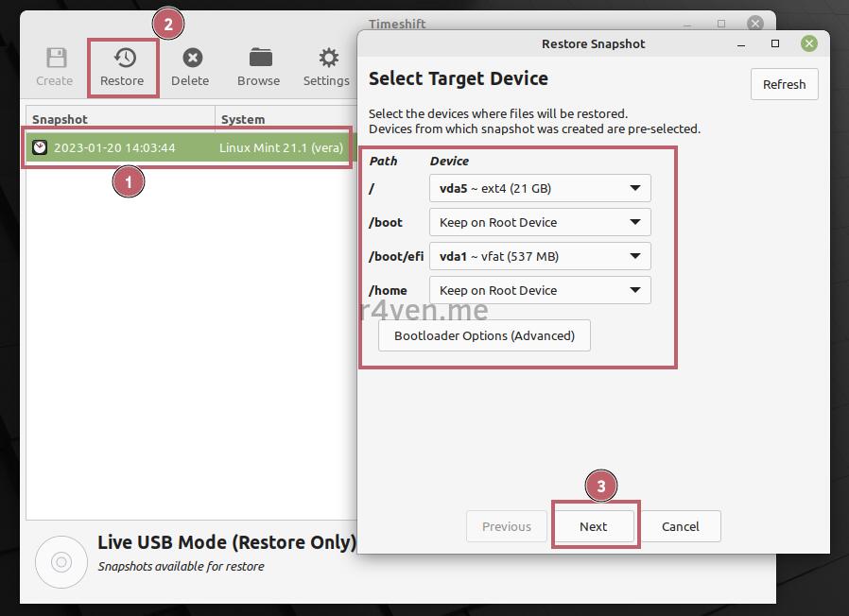
Task: Sort by the System column header
Action: pyautogui.click(x=243, y=119)
